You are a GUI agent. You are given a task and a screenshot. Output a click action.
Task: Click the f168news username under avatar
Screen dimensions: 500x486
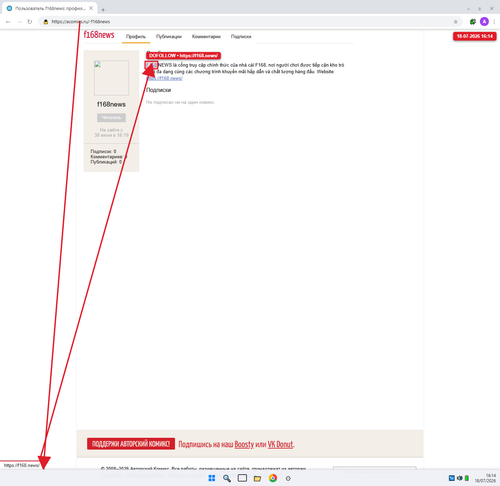111,104
